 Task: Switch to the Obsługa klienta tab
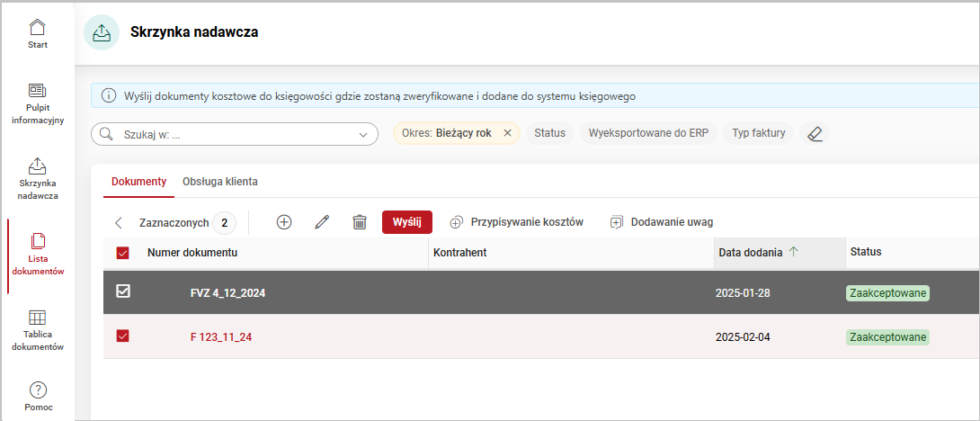220,182
